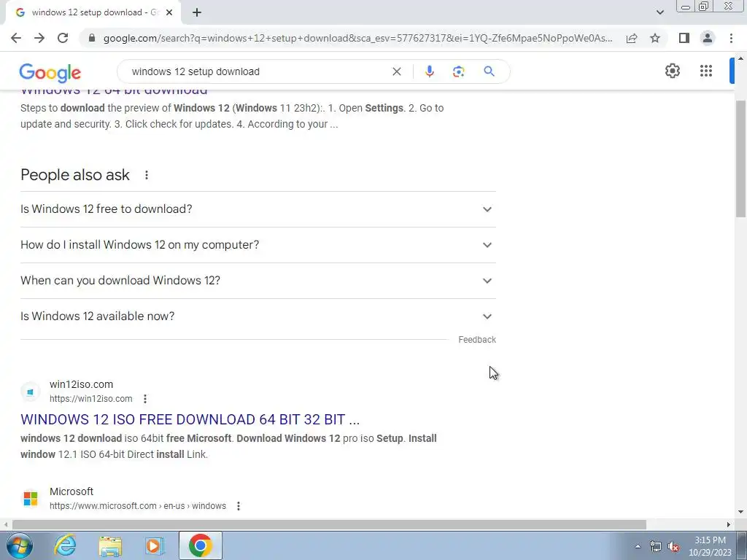Click the page vertical scrollbar thumb
This screenshot has width=747, height=560.
[741, 158]
